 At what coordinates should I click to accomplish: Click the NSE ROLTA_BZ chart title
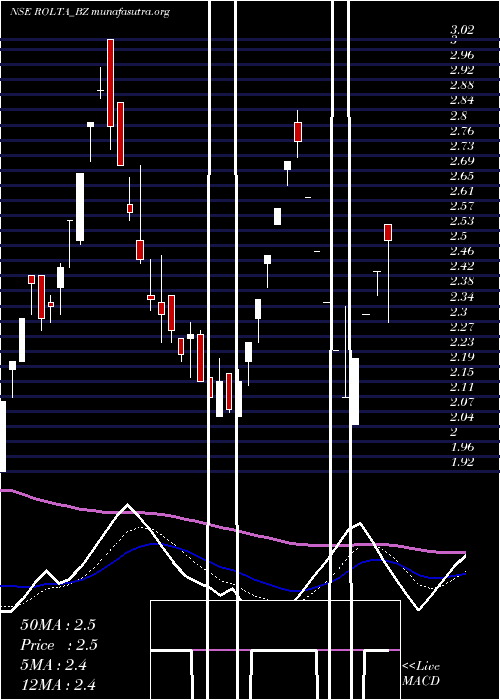(90, 12)
